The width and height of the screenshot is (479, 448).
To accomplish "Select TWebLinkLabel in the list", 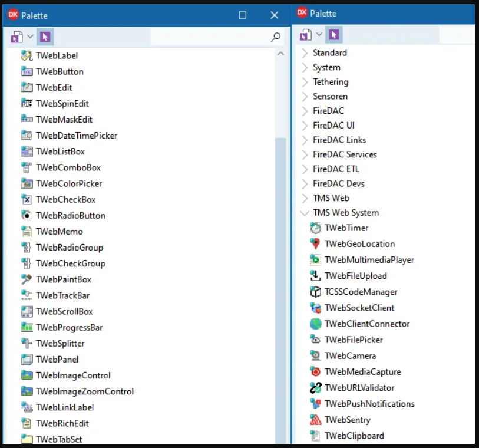I will pos(65,407).
